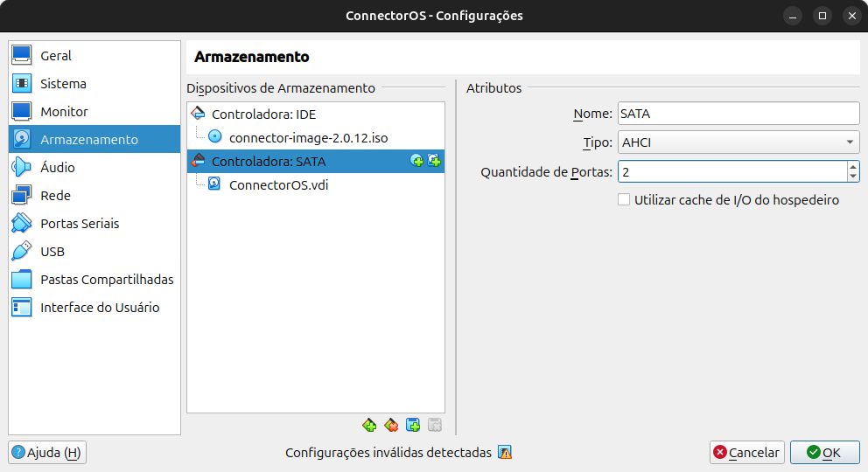Screen dimensions: 868x472
Task: Expand the Tipo AHCI dropdown
Action: pos(738,142)
